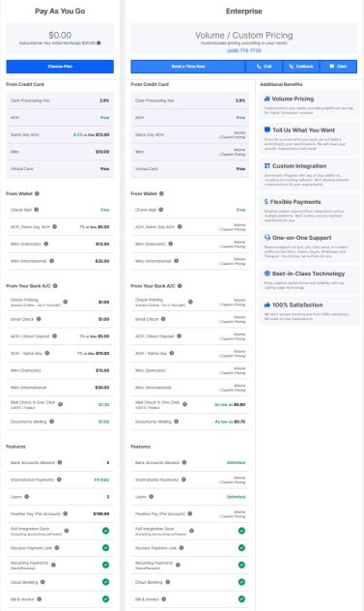
Task: Click the Custom Integration grid icon
Action: [x=267, y=165]
